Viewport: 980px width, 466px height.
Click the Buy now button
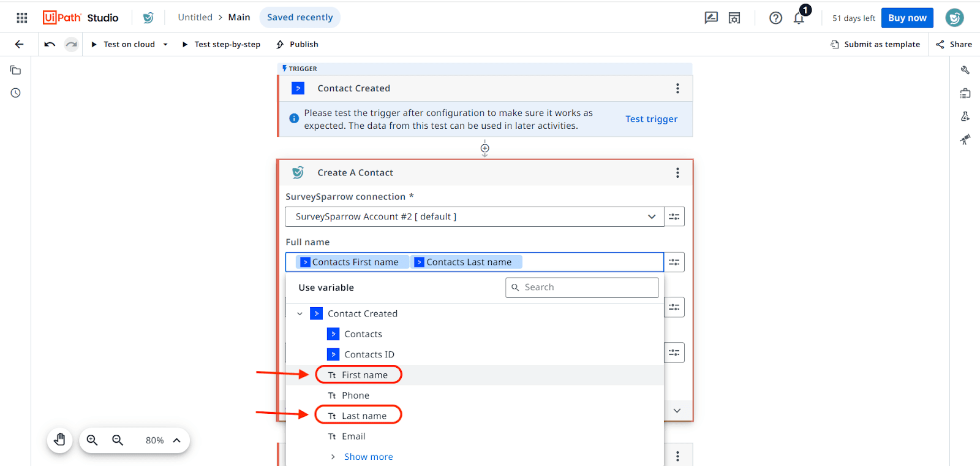tap(907, 18)
